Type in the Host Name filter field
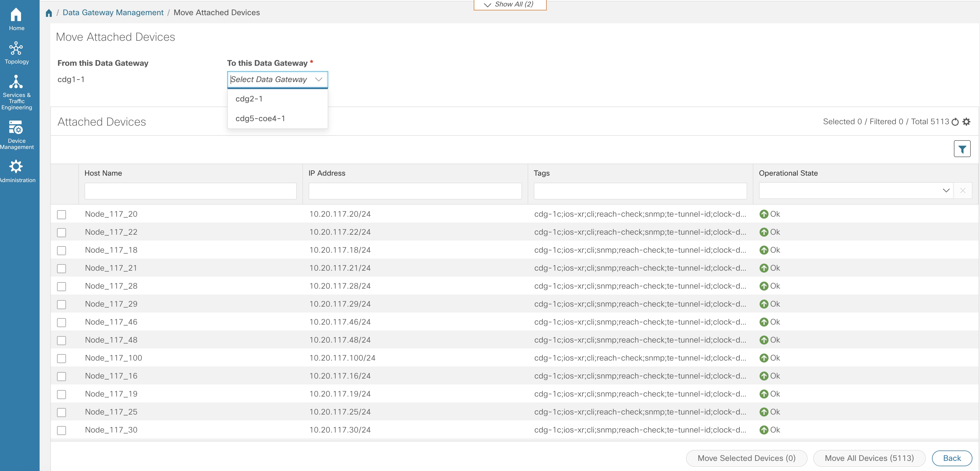 [191, 191]
